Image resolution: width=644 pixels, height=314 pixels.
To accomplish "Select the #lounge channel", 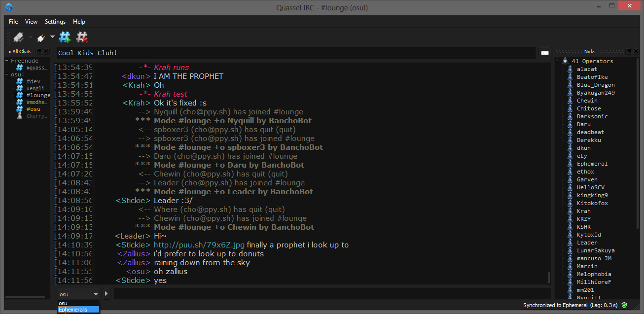I will [x=38, y=95].
